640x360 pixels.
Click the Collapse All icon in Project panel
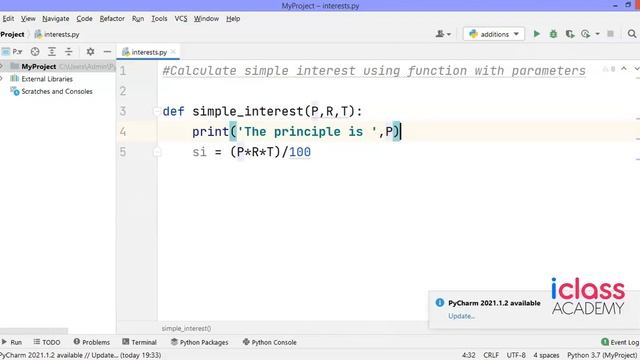(69, 52)
